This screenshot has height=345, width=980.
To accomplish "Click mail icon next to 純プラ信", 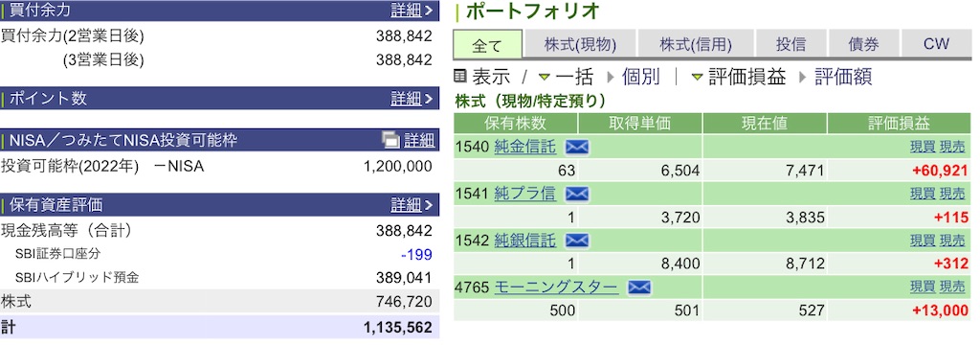I will coord(577,195).
